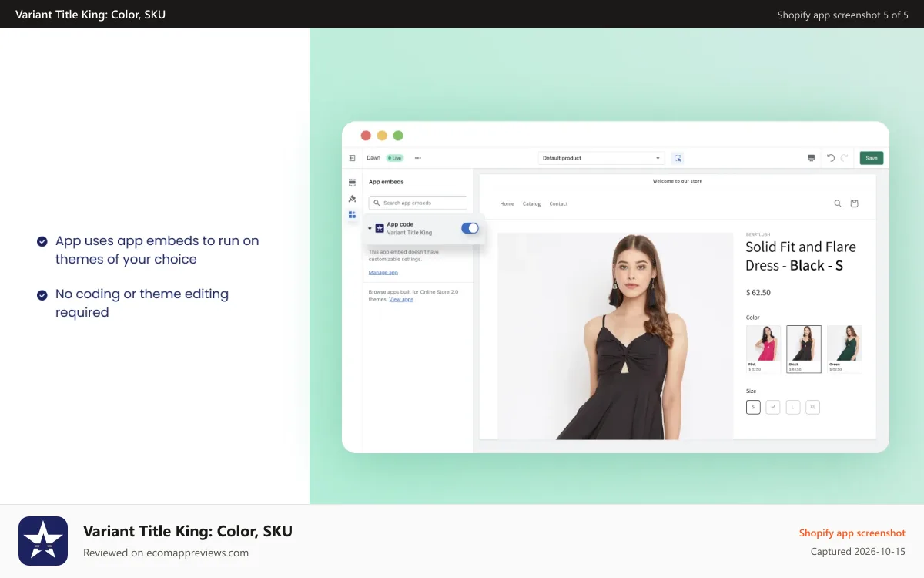Click the ecomappreviews.com review text
Image resolution: width=924 pixels, height=578 pixels.
(166, 553)
